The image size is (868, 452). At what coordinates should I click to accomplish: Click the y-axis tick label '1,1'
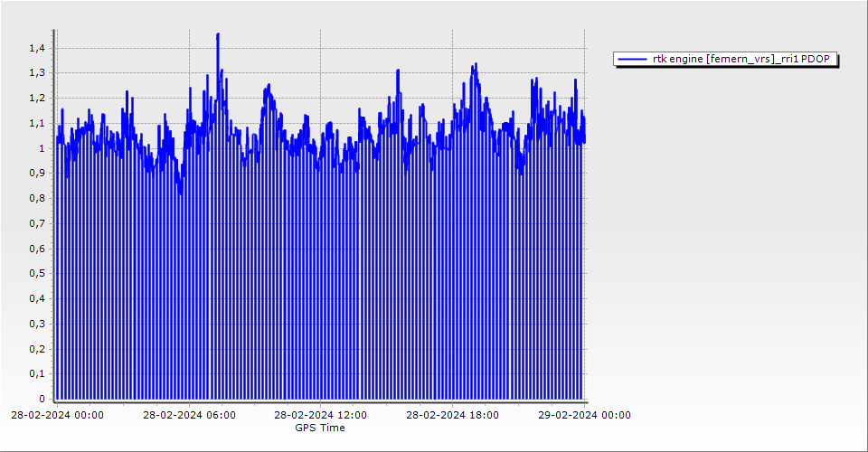[37, 123]
